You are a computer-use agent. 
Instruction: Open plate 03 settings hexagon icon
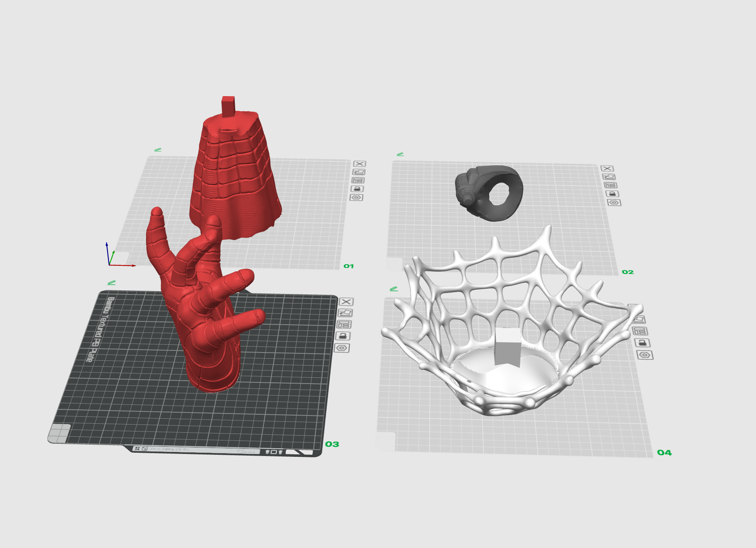pyautogui.click(x=342, y=348)
